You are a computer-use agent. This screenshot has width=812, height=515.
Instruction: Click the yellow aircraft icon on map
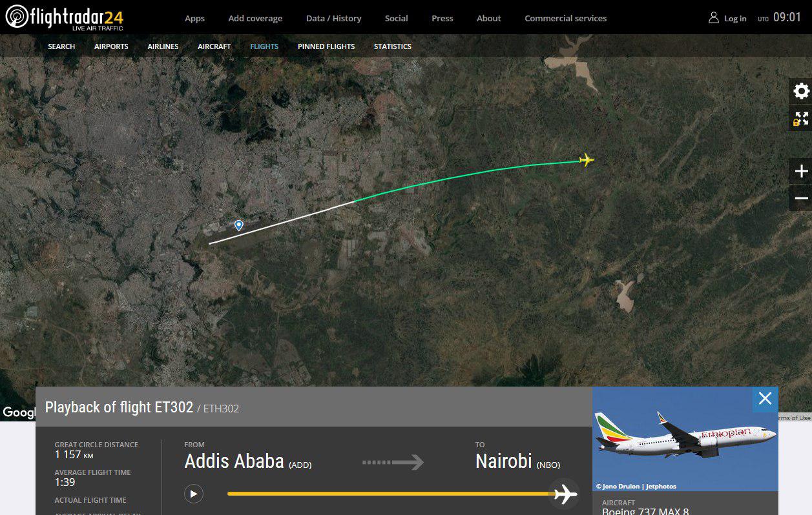coord(586,159)
